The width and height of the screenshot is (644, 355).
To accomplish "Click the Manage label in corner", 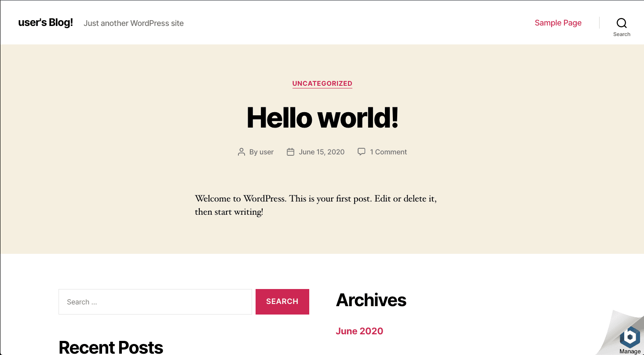I will click(630, 351).
